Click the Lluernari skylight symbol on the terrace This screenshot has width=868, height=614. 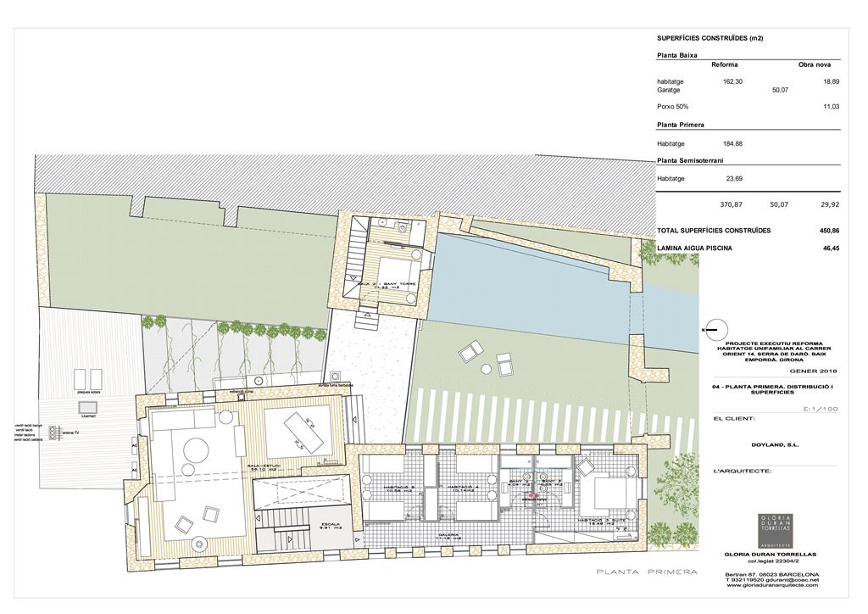pyautogui.click(x=88, y=409)
